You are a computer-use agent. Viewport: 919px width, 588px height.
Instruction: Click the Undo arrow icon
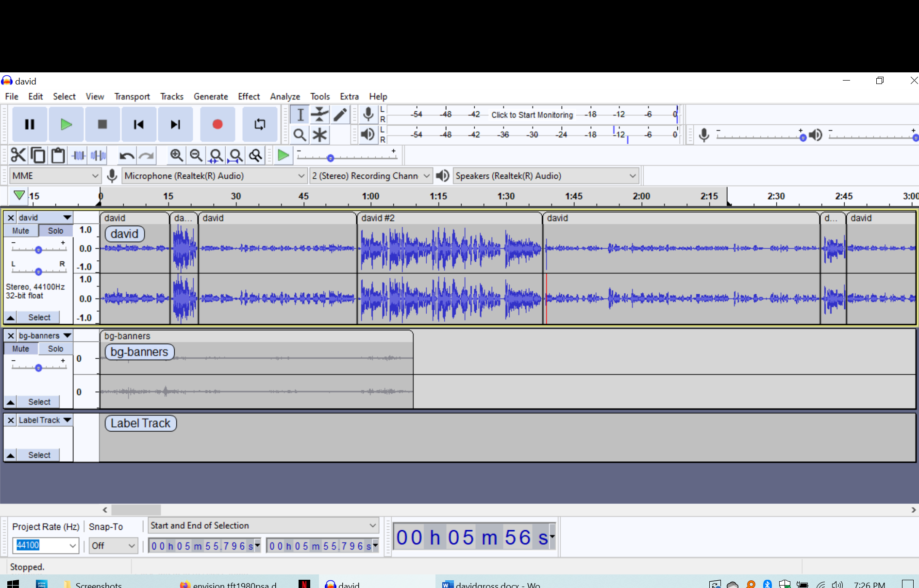(127, 155)
